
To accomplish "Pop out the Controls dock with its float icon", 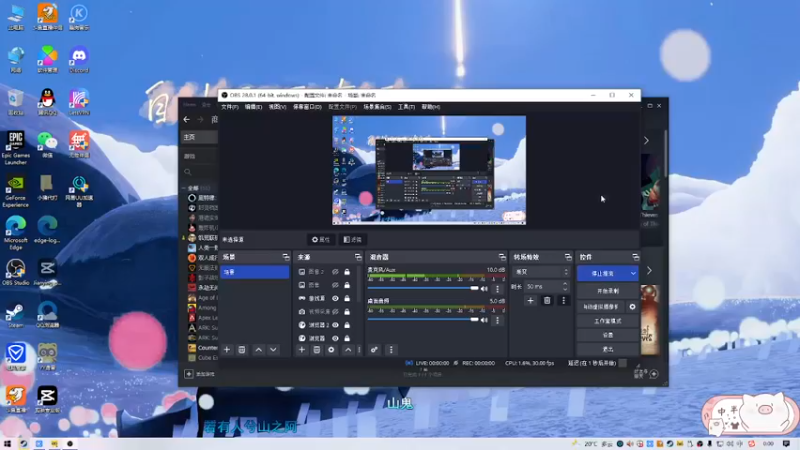I will (x=635, y=257).
